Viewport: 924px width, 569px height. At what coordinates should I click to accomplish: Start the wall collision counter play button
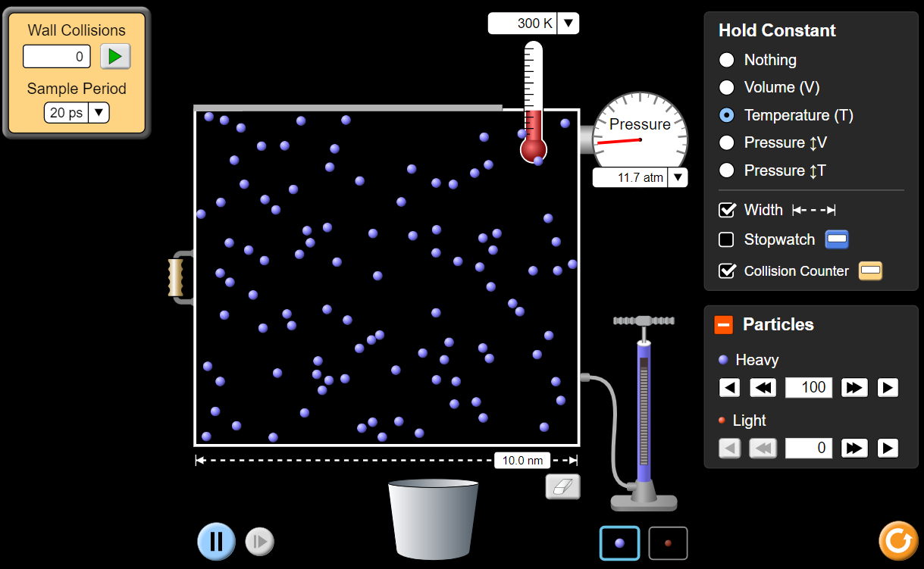pos(115,56)
